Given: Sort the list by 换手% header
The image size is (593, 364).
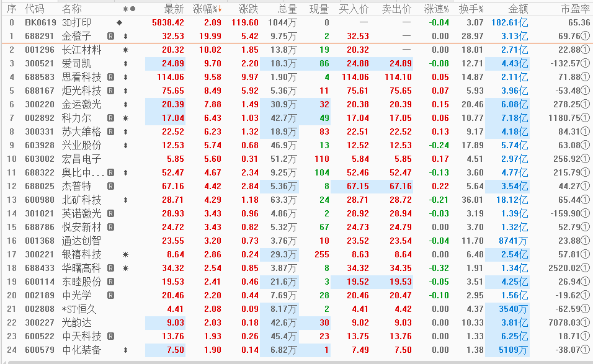Looking at the screenshot, I should pos(471,9).
